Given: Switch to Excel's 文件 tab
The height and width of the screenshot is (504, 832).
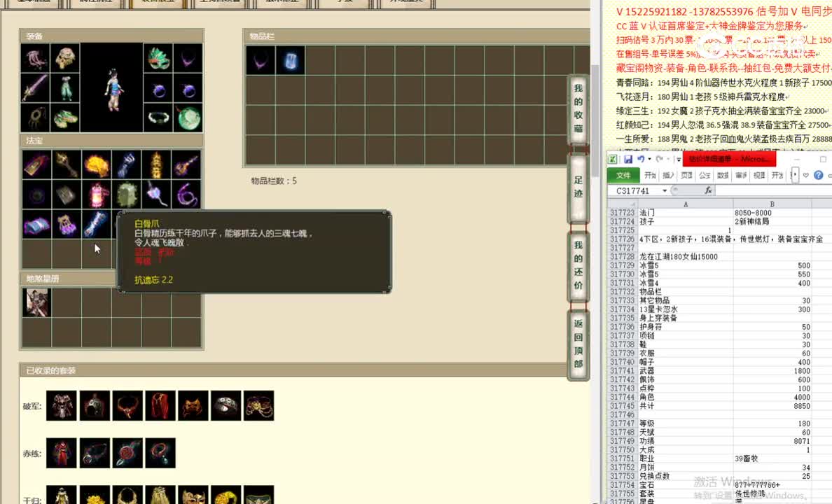Looking at the screenshot, I should point(623,175).
